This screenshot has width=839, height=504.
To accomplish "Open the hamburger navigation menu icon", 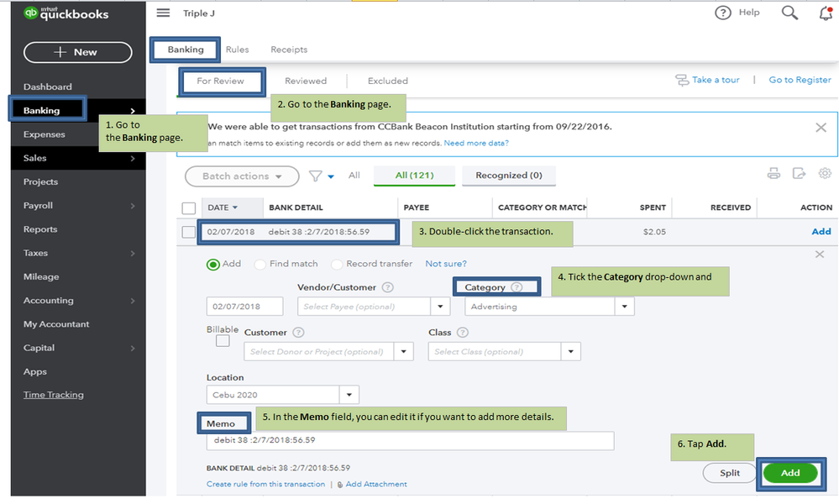I will pos(163,13).
